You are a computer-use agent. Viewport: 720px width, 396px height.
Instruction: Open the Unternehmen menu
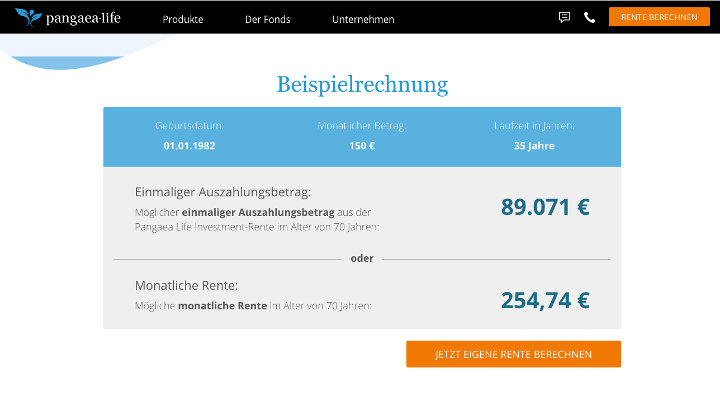tap(363, 19)
